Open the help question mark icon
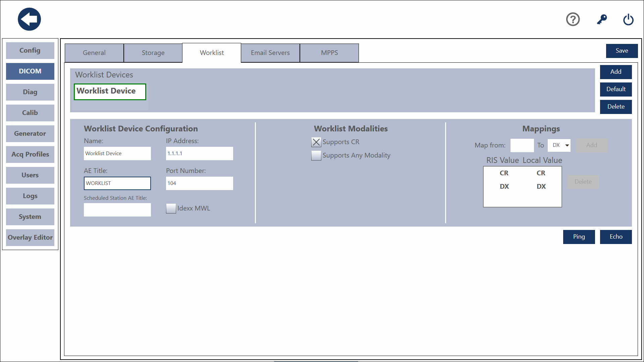The image size is (644, 362). pyautogui.click(x=573, y=19)
